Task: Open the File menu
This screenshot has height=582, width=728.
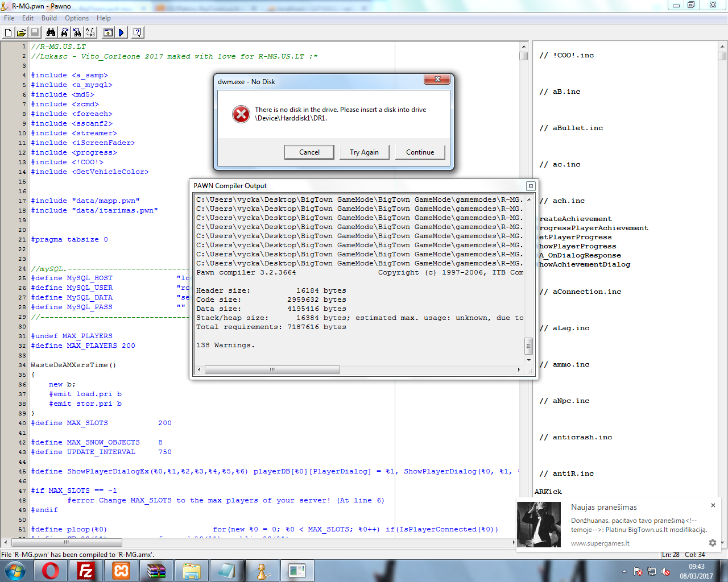Action: [9, 18]
